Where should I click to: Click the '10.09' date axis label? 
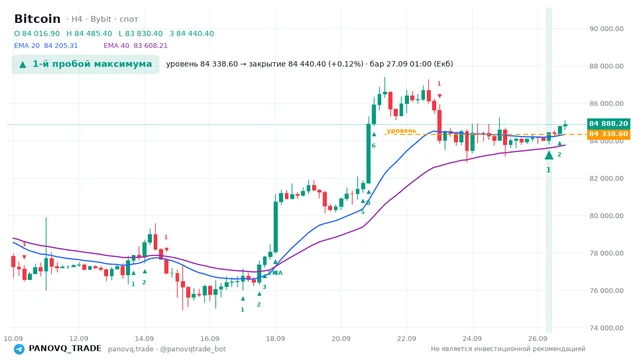13,339
